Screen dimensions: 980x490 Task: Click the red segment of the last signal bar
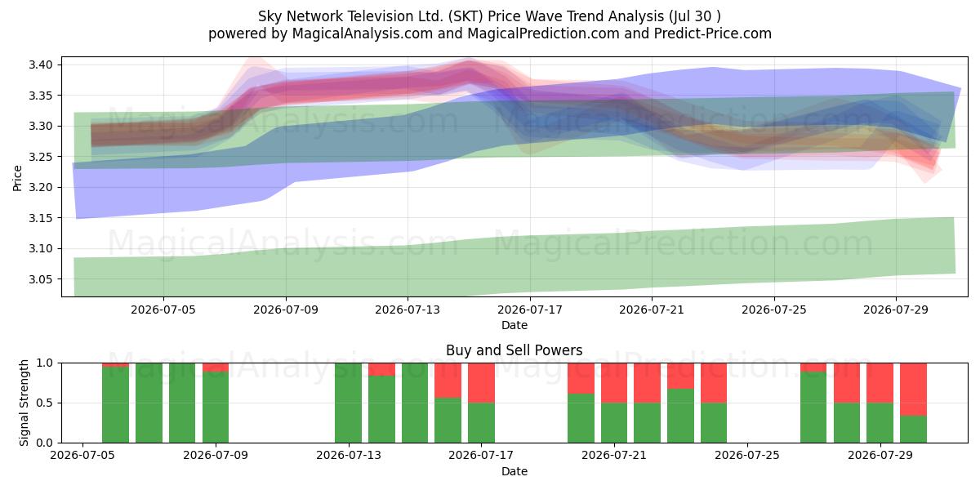pyautogui.click(x=913, y=389)
